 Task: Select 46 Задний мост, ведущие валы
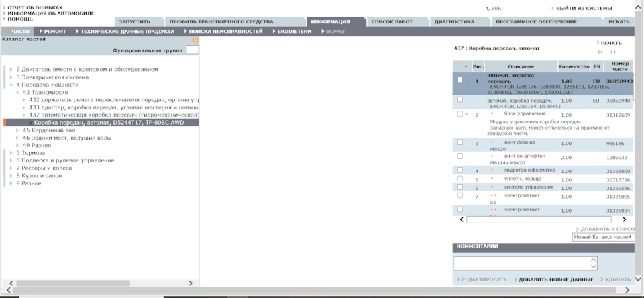[x=67, y=138]
